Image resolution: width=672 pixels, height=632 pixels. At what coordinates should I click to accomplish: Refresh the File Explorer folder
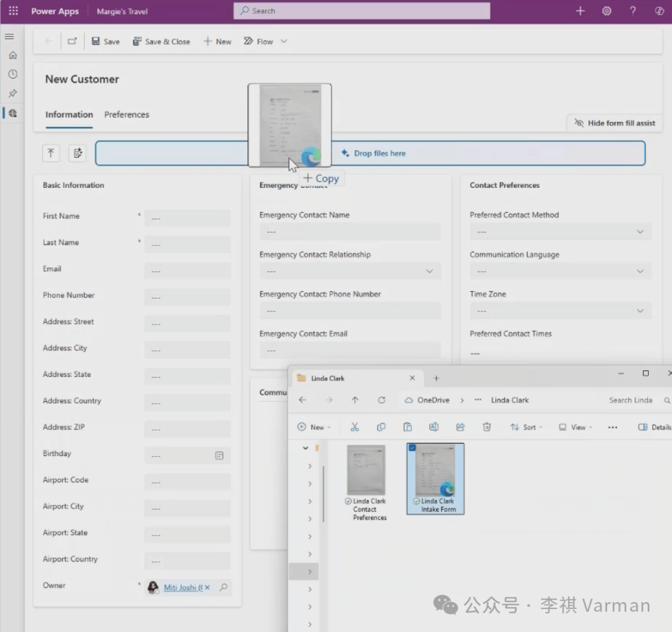381,400
